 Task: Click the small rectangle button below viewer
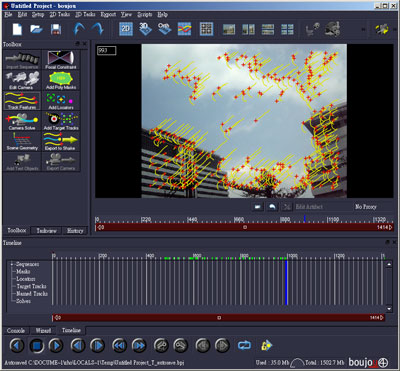tap(257, 207)
